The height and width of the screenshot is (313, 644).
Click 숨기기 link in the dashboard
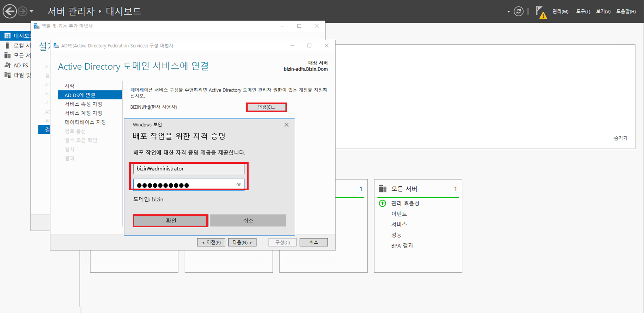point(620,138)
